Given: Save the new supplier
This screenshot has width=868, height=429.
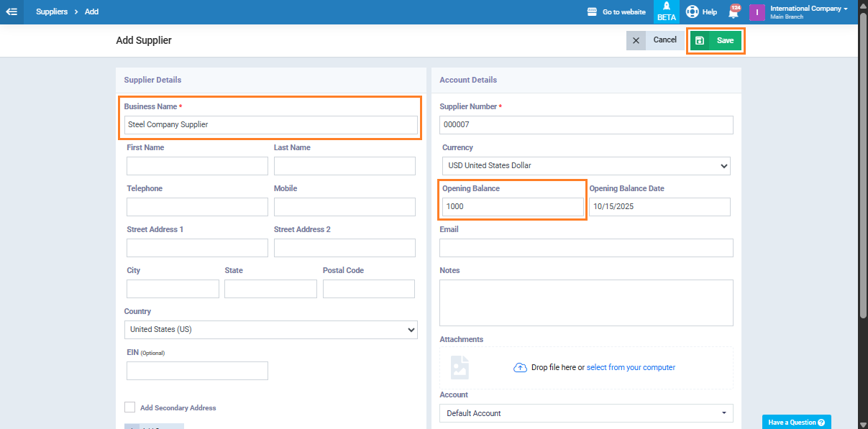Looking at the screenshot, I should coord(716,41).
